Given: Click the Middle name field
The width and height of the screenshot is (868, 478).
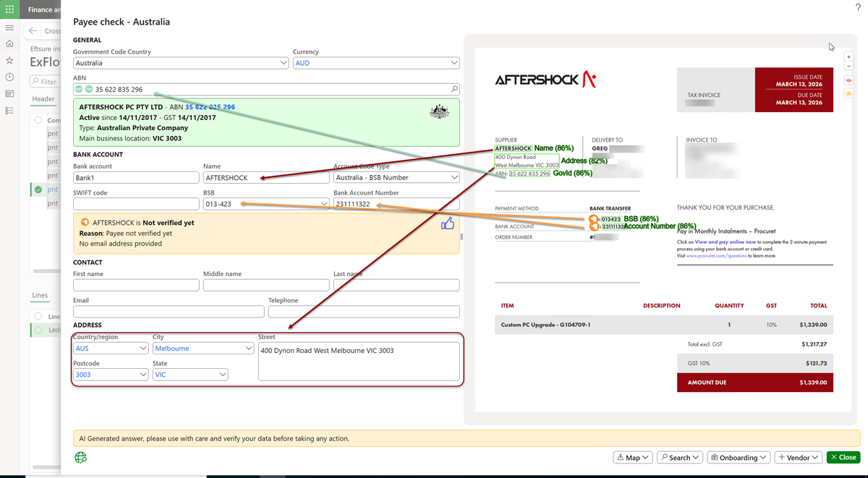Looking at the screenshot, I should [266, 285].
